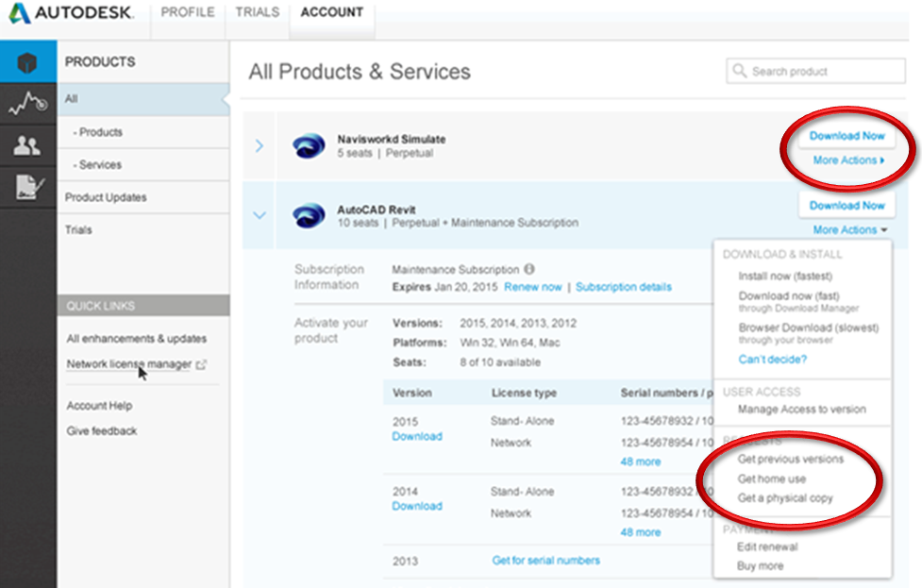The width and height of the screenshot is (922, 588).
Task: Open More Actions for Navisworks Simulate
Action: click(848, 160)
